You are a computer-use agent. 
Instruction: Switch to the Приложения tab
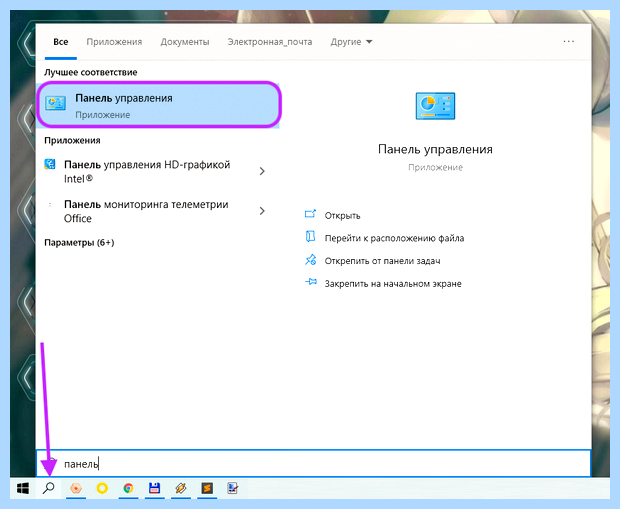click(114, 42)
